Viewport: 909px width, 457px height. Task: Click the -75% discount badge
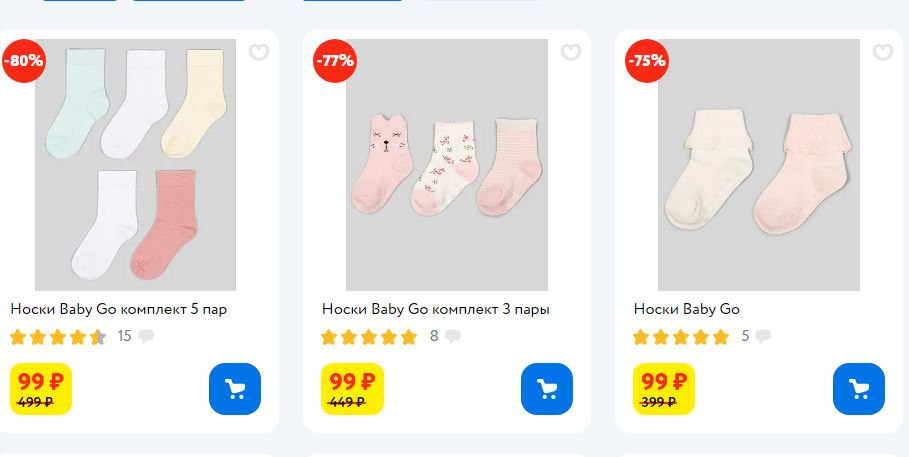[646, 60]
